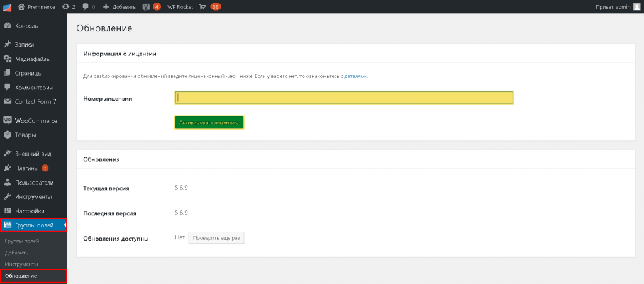This screenshot has width=644, height=284.
Task: Open the Пользователи users menu
Action: pyautogui.click(x=33, y=182)
